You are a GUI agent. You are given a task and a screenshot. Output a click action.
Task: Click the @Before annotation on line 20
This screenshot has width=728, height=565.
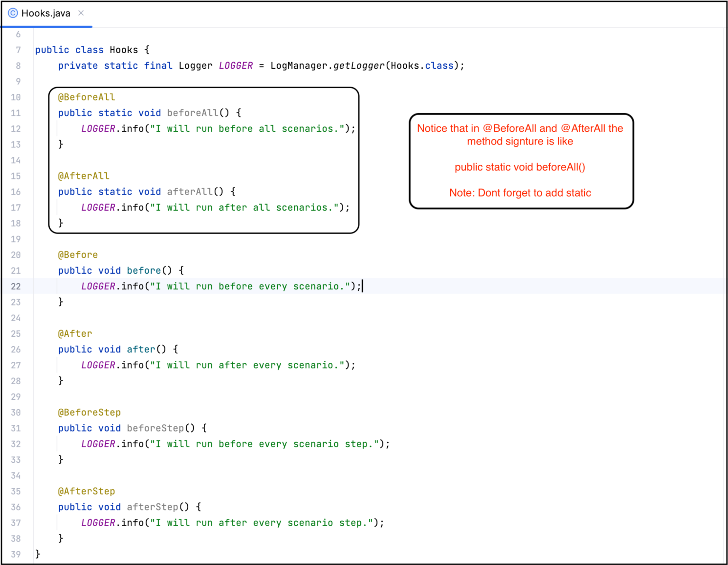(78, 255)
